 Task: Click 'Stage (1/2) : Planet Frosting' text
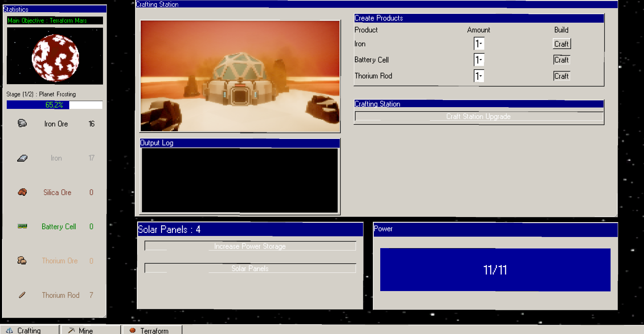[x=41, y=94]
